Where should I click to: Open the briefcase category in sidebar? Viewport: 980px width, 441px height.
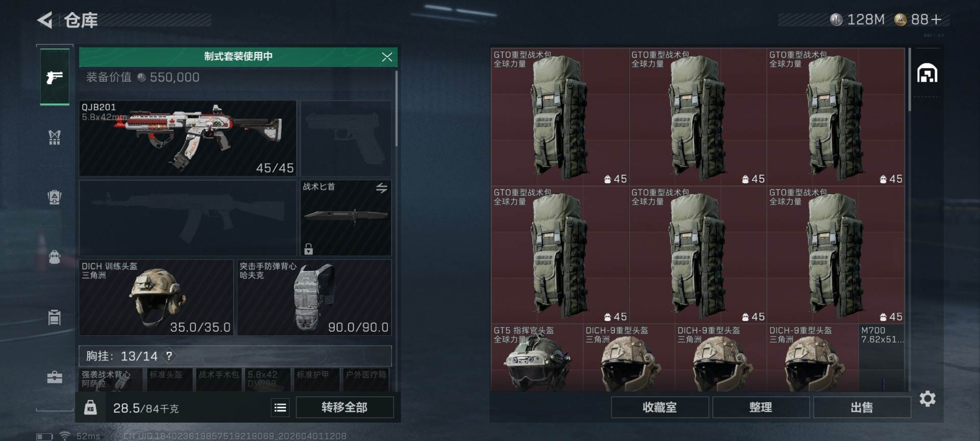(55, 377)
